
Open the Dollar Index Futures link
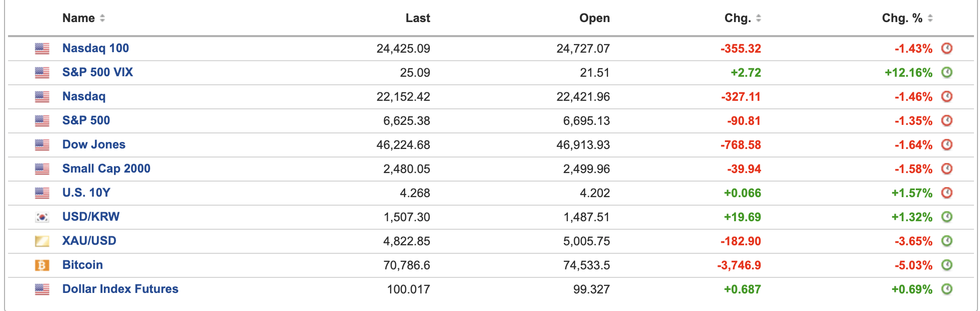(x=120, y=289)
